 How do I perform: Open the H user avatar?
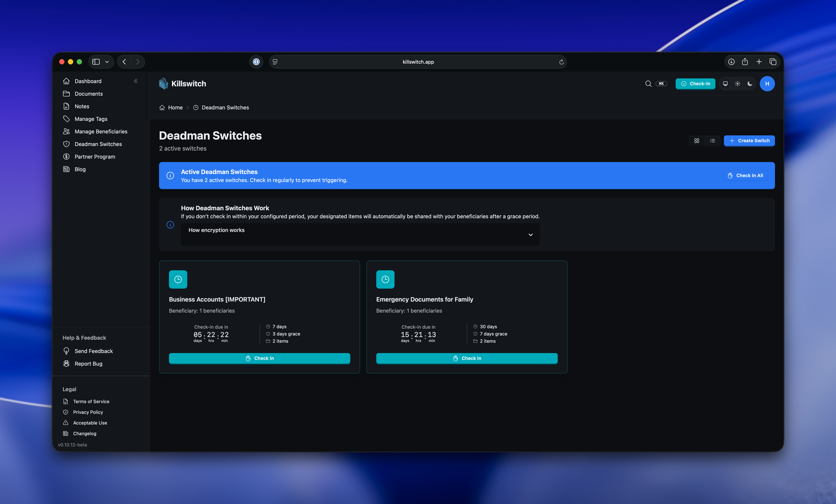click(767, 83)
